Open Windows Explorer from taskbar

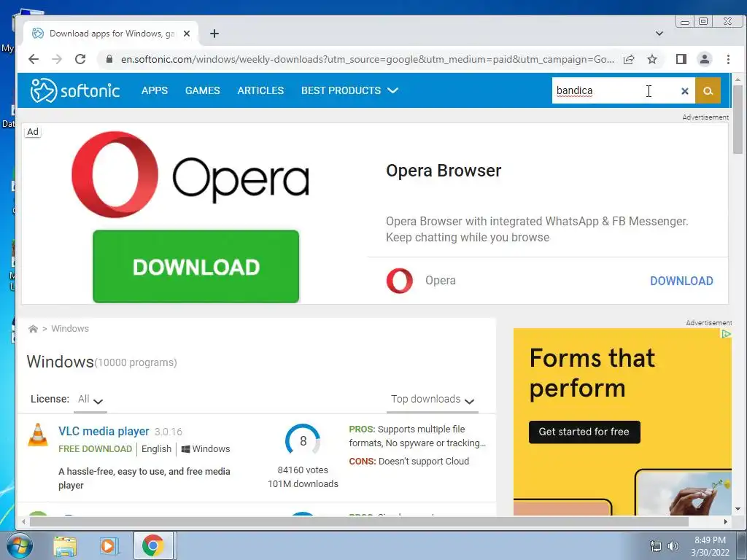[65, 546]
